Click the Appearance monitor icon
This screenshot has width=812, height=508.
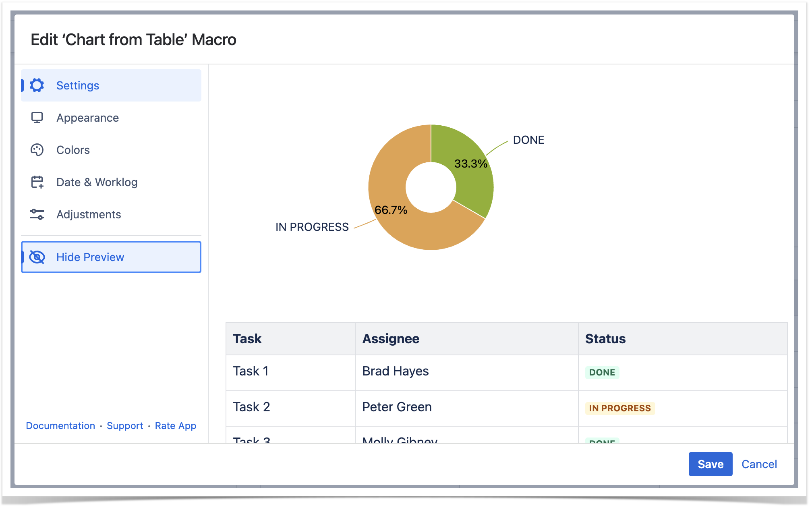coord(37,118)
